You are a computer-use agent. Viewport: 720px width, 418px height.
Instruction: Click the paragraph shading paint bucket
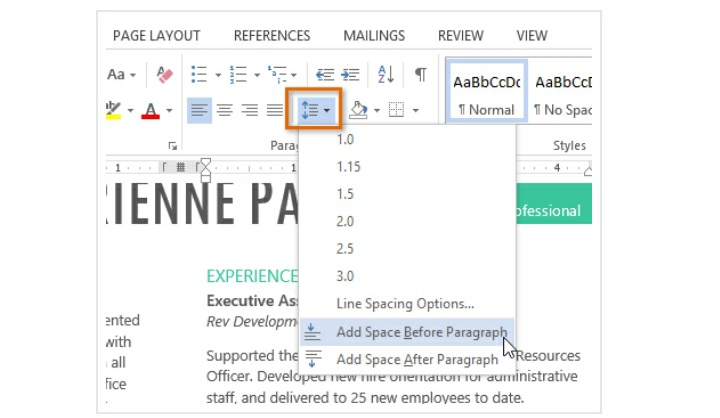[358, 110]
